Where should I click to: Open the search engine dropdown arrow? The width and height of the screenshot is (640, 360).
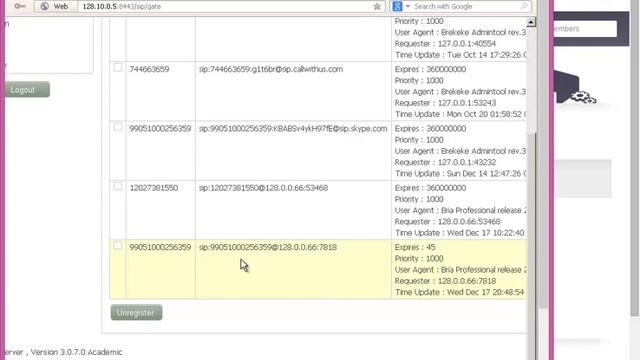[x=407, y=6]
